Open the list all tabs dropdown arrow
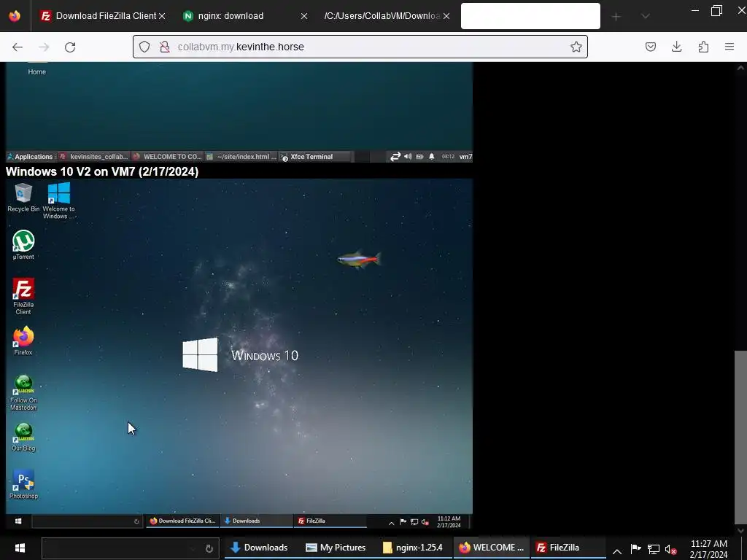Image resolution: width=747 pixels, height=560 pixels. click(x=646, y=16)
